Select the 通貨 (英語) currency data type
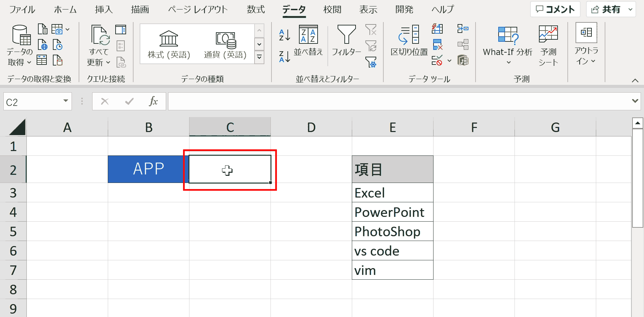The image size is (644, 317). point(225,44)
